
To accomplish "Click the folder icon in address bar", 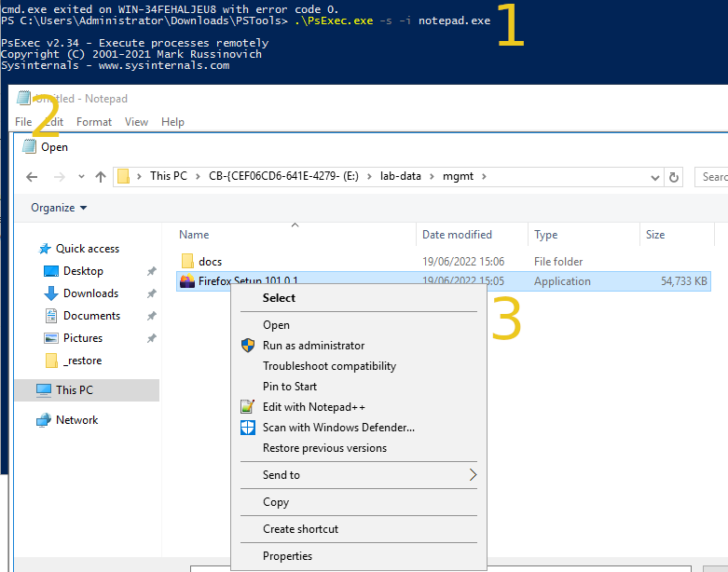I will click(123, 176).
